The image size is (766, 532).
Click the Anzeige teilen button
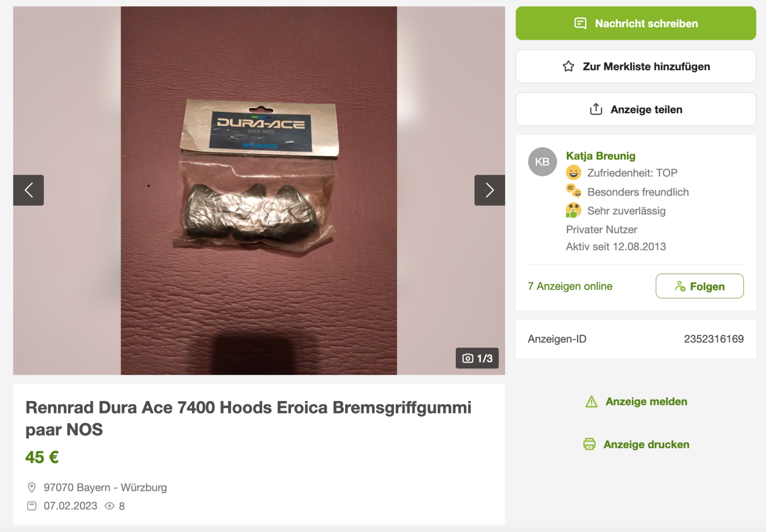[x=636, y=109]
